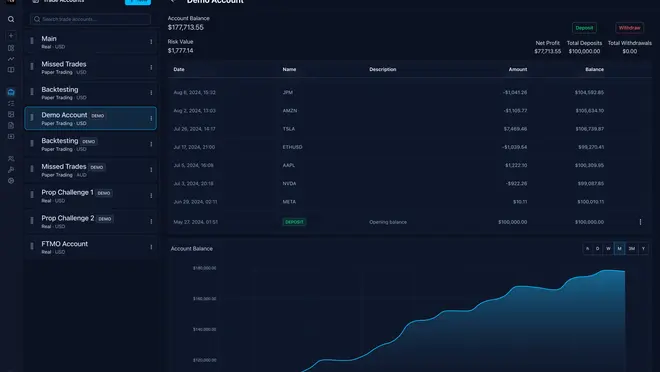The width and height of the screenshot is (660, 372).
Task: Click the Withdraw button
Action: pos(629,28)
